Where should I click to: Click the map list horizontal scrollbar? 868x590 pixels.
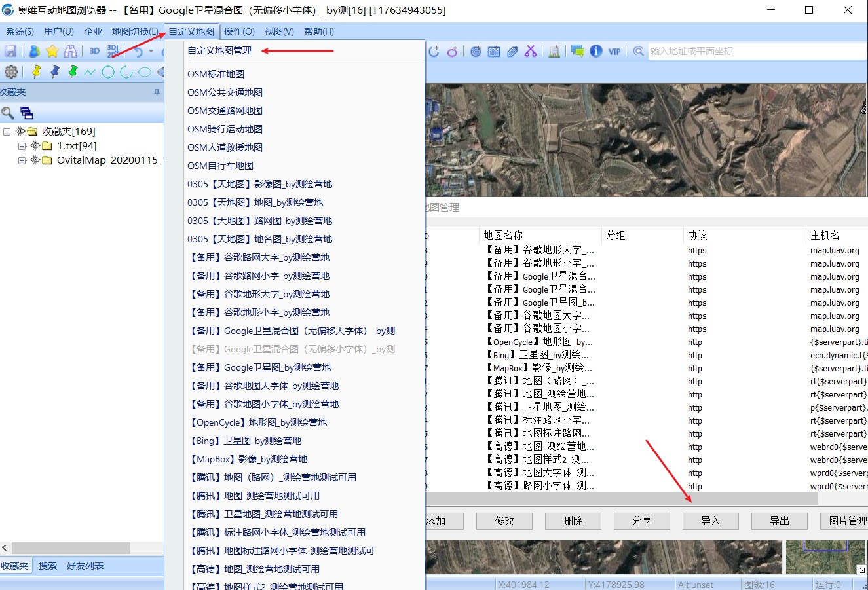pos(622,499)
